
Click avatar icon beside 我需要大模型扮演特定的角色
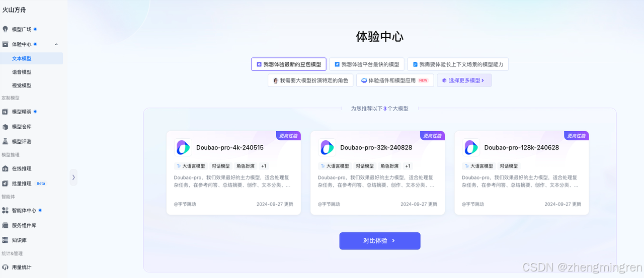pyautogui.click(x=276, y=80)
